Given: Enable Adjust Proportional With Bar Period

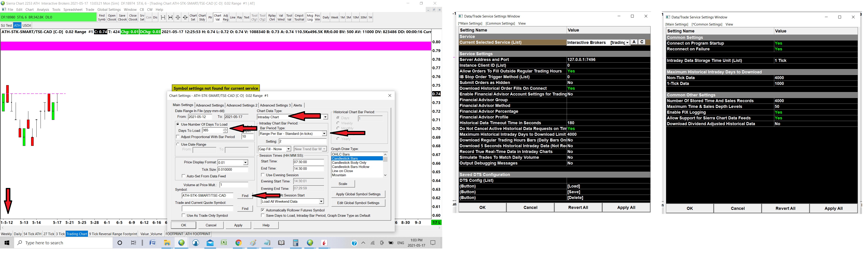Looking at the screenshot, I should (x=178, y=137).
